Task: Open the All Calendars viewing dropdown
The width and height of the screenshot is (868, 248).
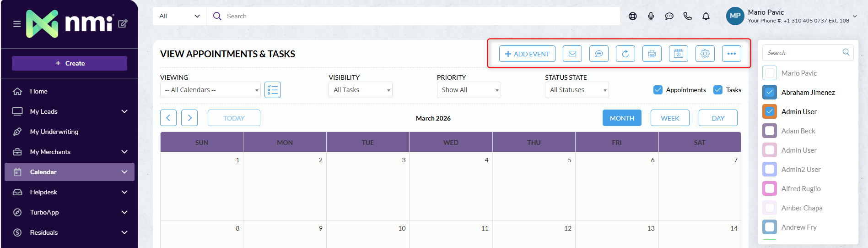Action: (x=210, y=90)
